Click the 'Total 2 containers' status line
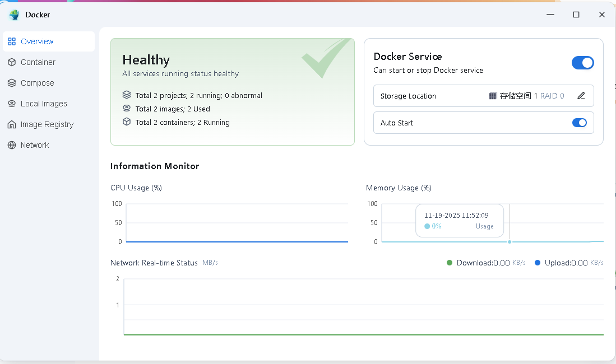 [x=182, y=122]
